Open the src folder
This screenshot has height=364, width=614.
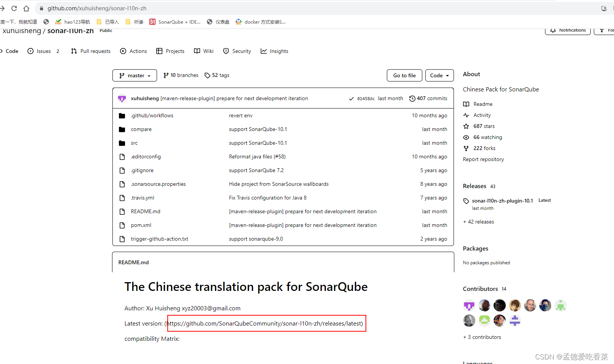coord(134,143)
